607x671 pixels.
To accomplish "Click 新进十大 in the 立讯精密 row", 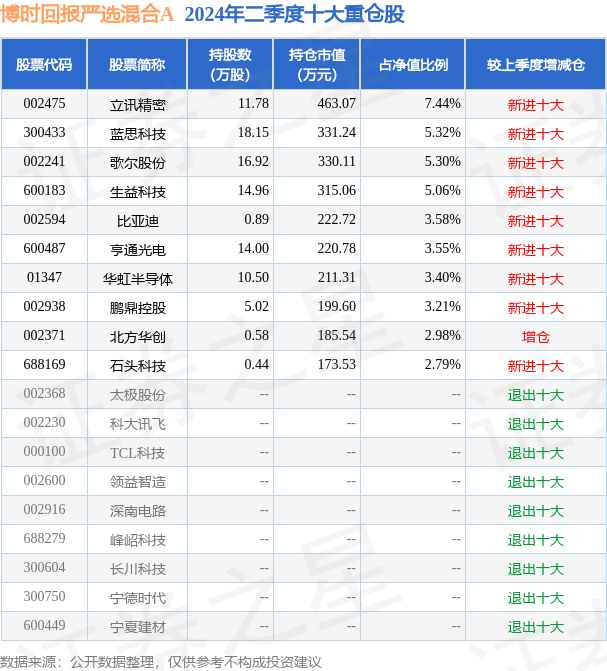I will [536, 105].
